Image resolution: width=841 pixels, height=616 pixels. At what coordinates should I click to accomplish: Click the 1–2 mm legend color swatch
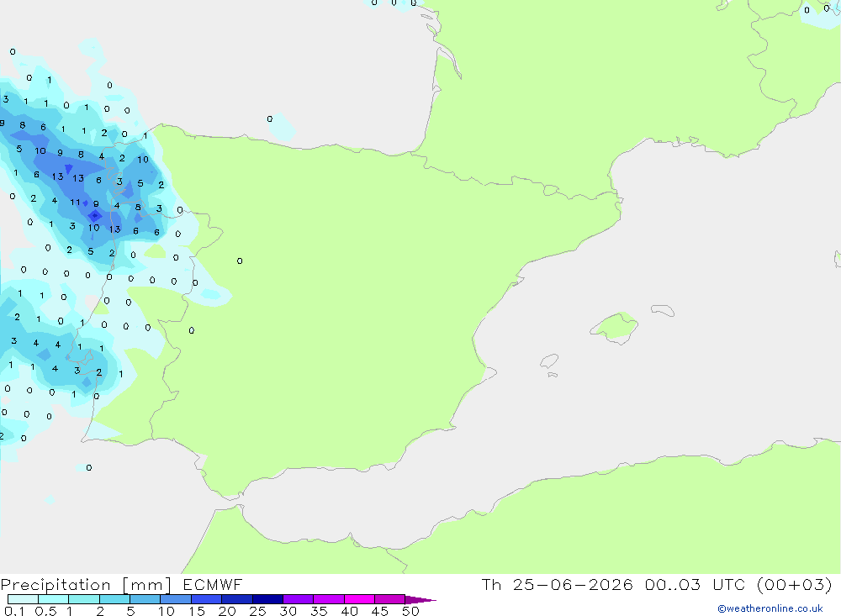pyautogui.click(x=84, y=599)
